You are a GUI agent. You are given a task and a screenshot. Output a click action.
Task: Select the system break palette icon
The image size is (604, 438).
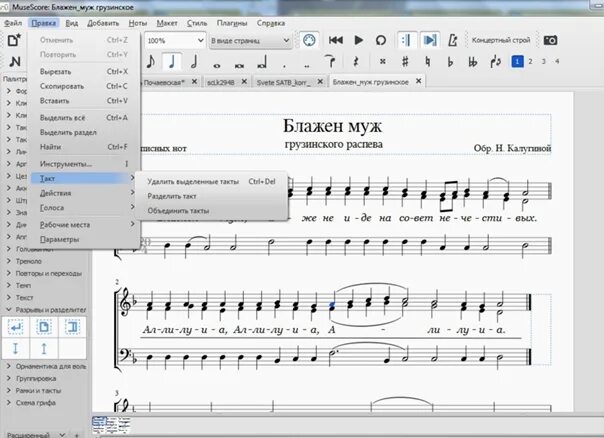pyautogui.click(x=16, y=327)
